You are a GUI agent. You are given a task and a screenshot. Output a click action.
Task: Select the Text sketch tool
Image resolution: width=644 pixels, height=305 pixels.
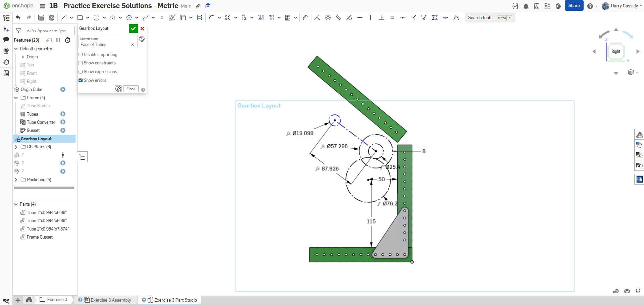click(172, 18)
